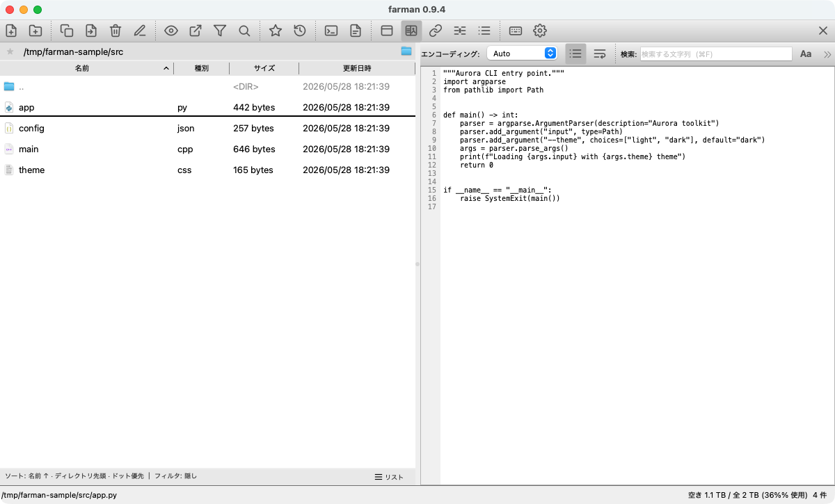Toggle the preview pane layout icon
Screen dimensions: 835x504
[x=411, y=31]
